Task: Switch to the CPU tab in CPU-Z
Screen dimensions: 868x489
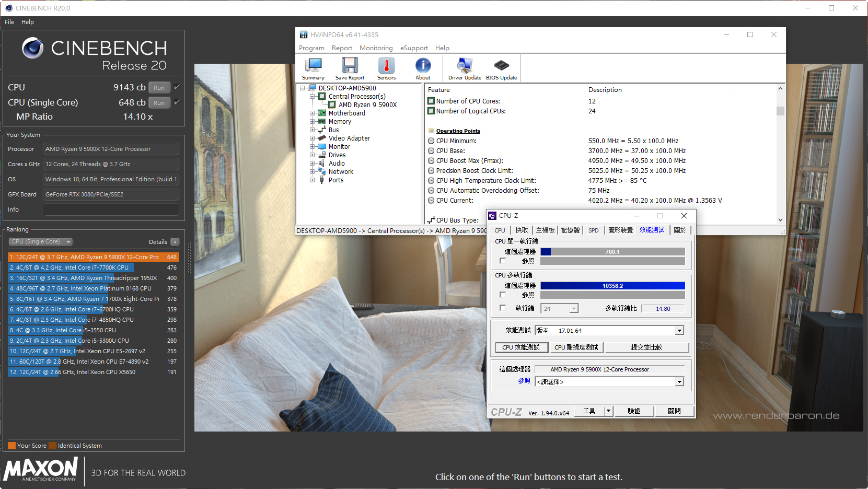Action: click(500, 230)
